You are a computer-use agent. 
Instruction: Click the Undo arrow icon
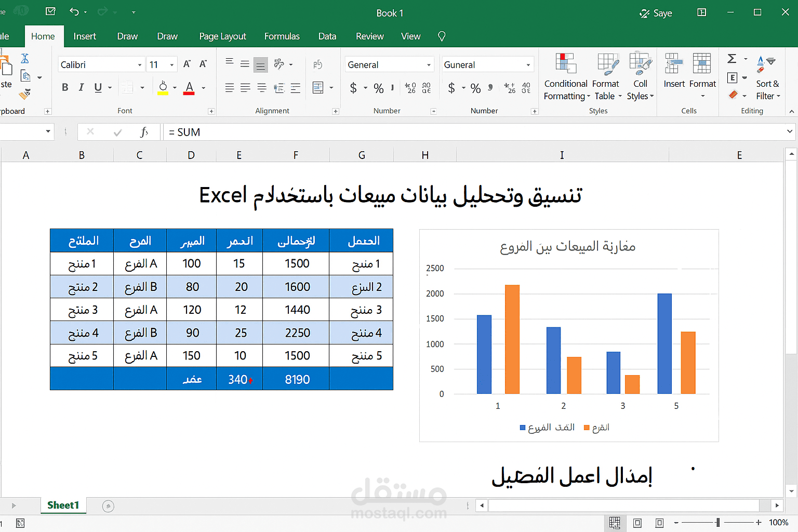point(74,11)
